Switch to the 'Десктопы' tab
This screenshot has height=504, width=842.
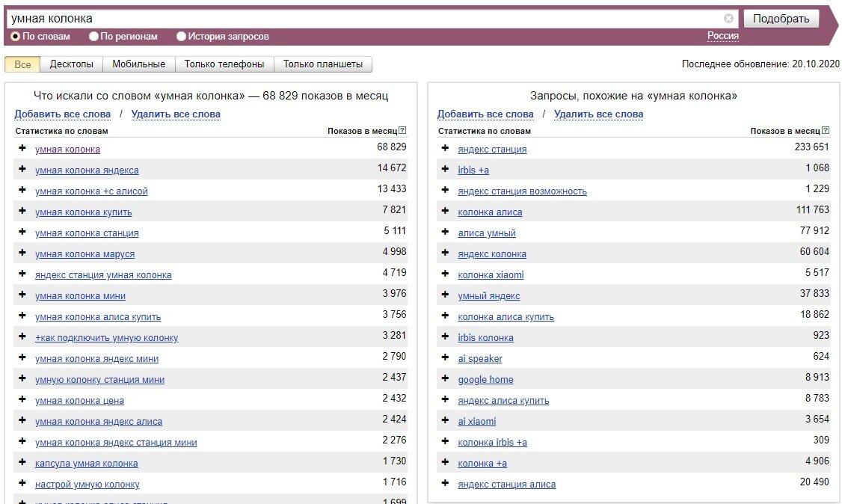point(72,64)
